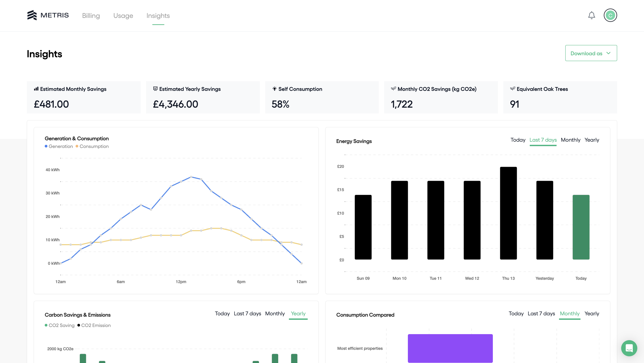The image size is (644, 363).
Task: Click the green Today energy savings bar
Action: (x=581, y=227)
